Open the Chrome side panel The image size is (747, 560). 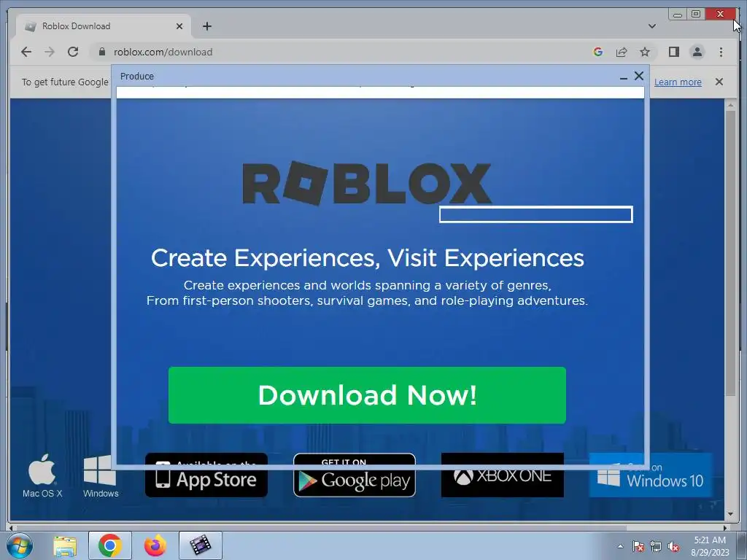[x=673, y=52]
